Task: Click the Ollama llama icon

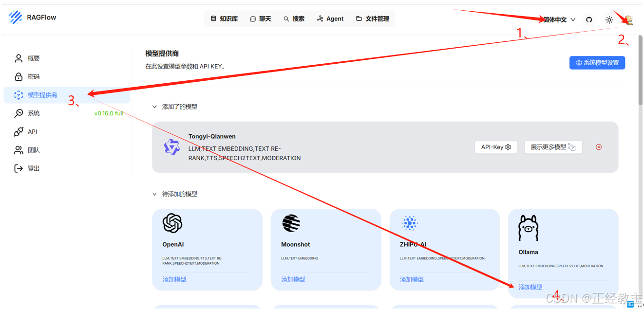Action: (x=528, y=228)
